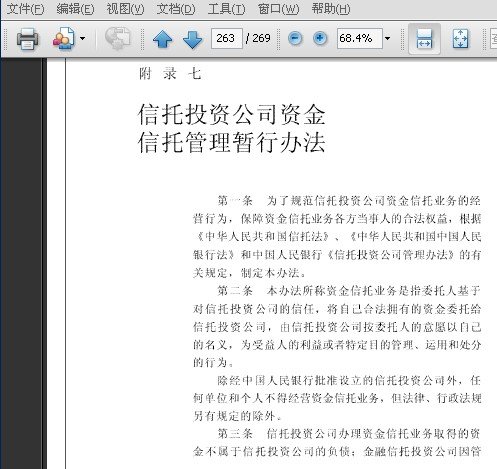
Task: Open the 文件(F) menu
Action: click(26, 9)
